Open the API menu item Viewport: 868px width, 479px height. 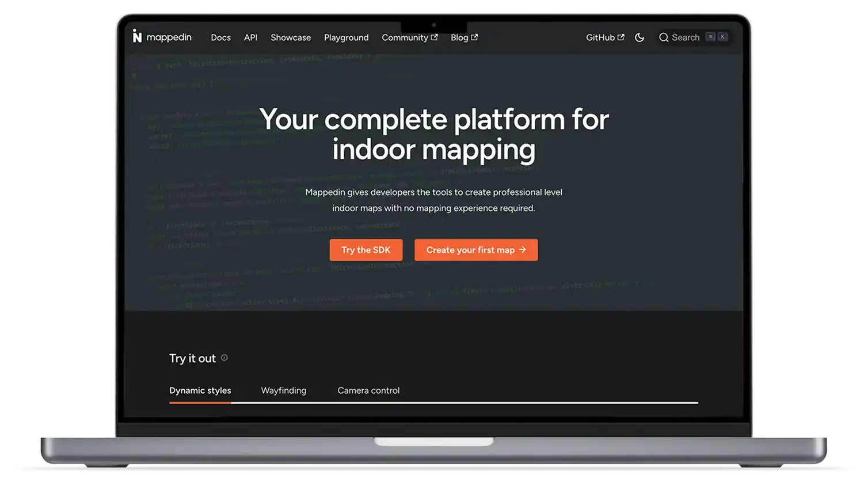coord(250,37)
